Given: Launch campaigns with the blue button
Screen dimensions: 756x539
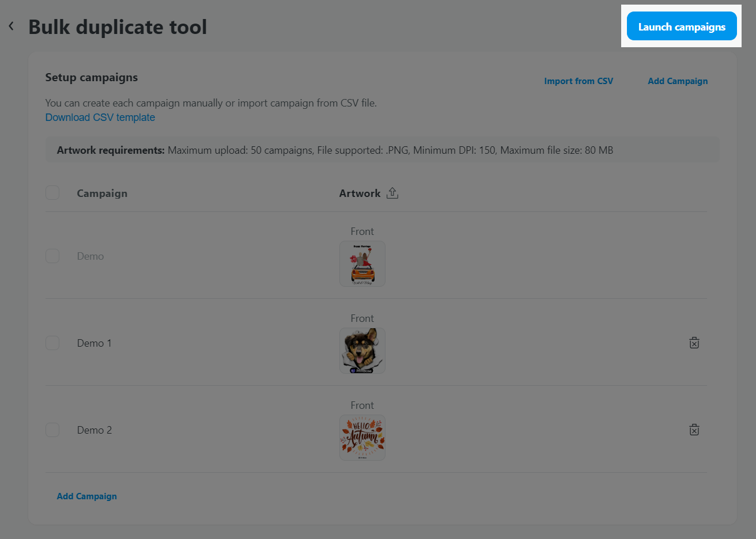Looking at the screenshot, I should click(682, 26).
